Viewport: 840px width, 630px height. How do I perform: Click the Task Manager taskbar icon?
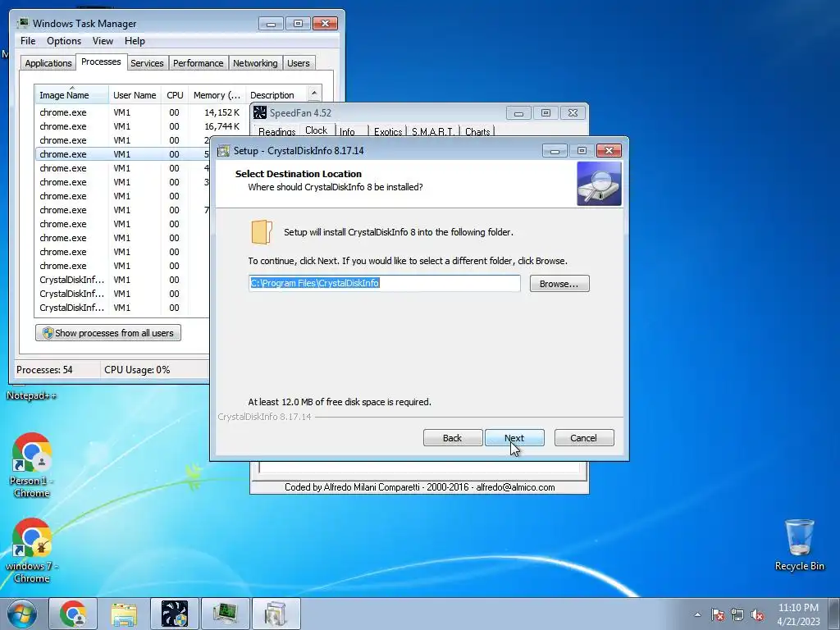coord(225,614)
